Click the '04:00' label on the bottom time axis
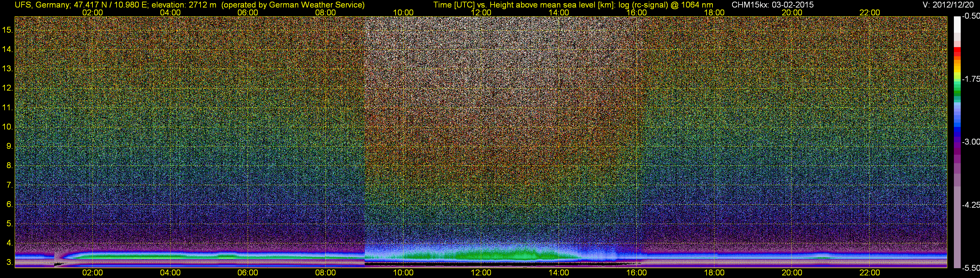Screen dimensions: 980x278 pyautogui.click(x=170, y=273)
